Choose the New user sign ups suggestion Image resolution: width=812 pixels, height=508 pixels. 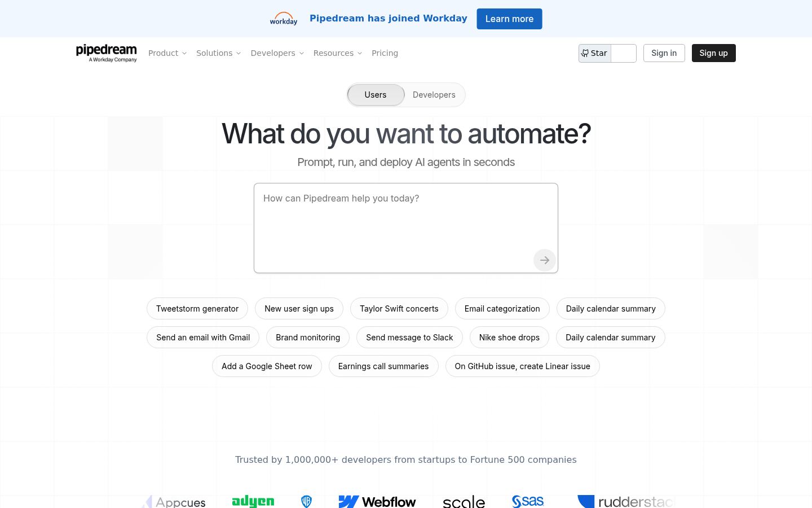point(299,309)
